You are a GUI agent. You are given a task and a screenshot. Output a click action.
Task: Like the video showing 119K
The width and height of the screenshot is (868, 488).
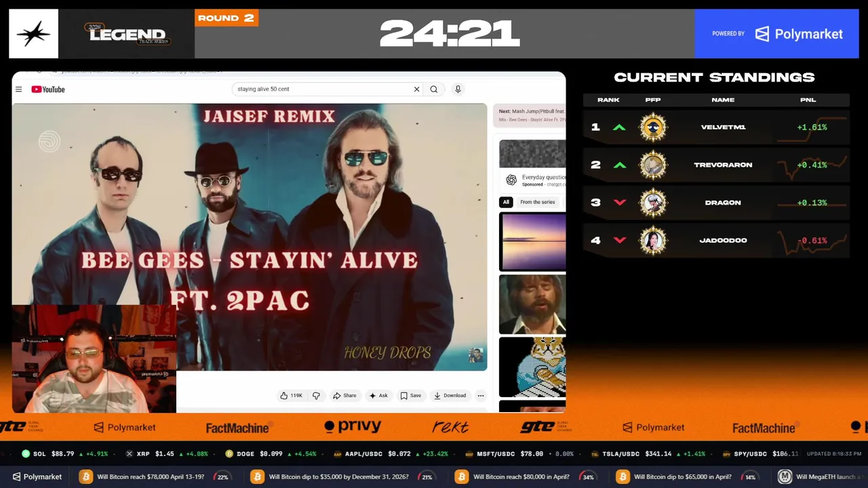click(292, 396)
